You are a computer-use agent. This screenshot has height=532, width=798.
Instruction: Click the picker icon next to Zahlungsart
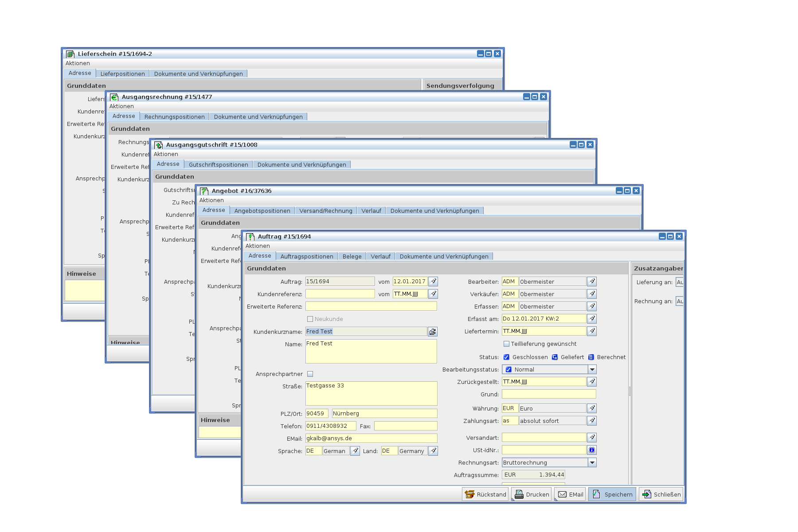click(592, 421)
